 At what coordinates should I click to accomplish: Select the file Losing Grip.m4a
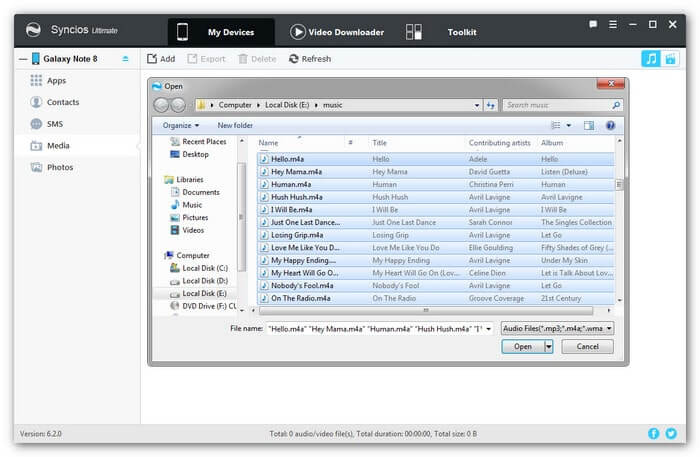click(x=436, y=235)
